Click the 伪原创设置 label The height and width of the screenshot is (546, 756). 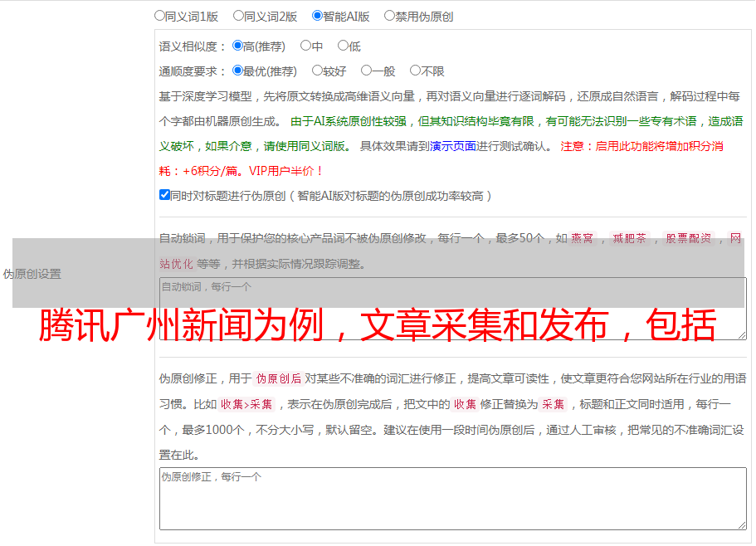point(32,274)
